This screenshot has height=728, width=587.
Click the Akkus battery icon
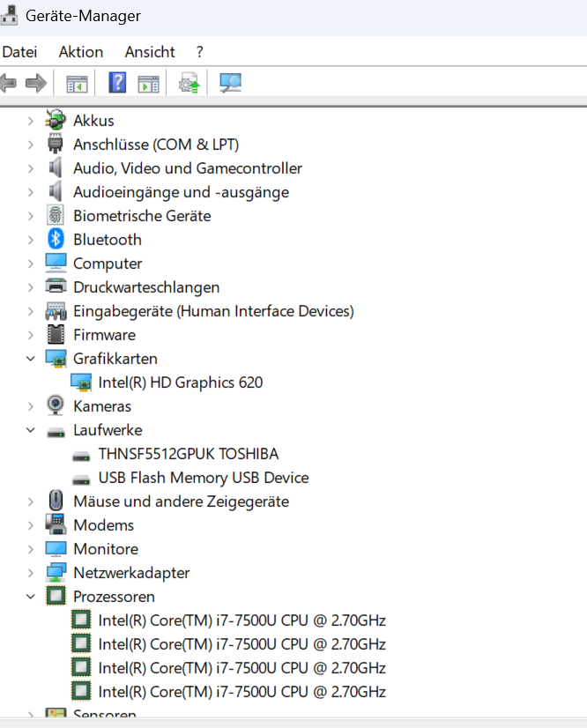(56, 120)
